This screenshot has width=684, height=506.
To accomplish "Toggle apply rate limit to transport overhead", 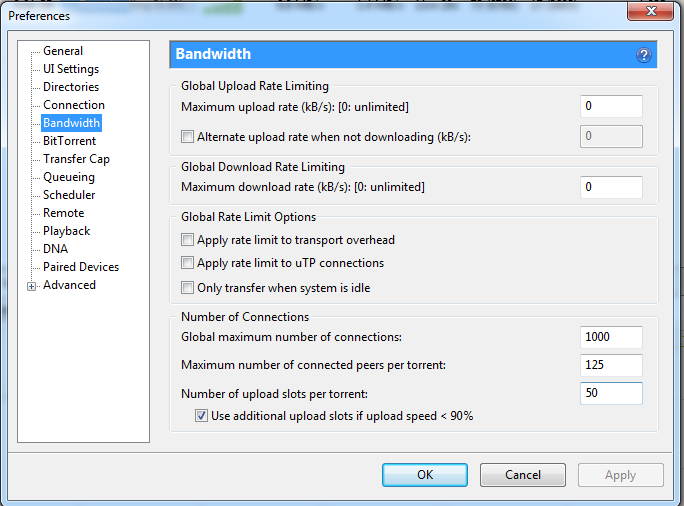I will click(x=188, y=240).
